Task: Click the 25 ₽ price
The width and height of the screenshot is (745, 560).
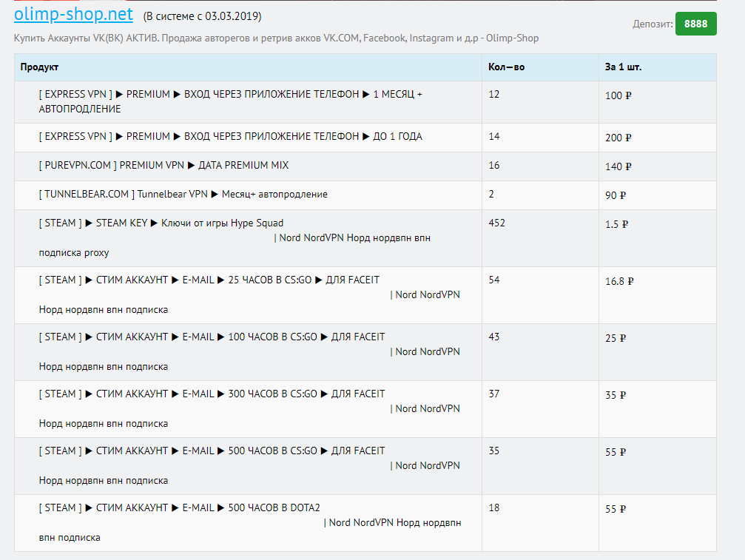Action: (x=616, y=339)
